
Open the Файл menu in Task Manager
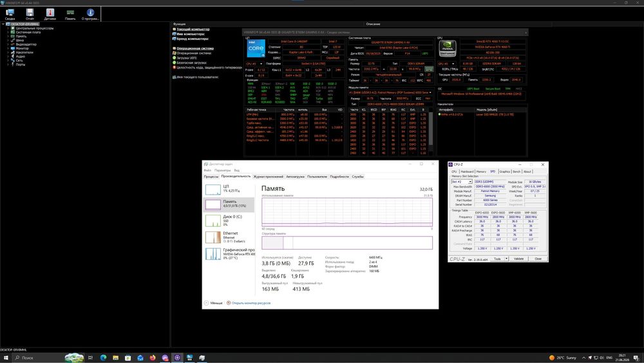[207, 170]
